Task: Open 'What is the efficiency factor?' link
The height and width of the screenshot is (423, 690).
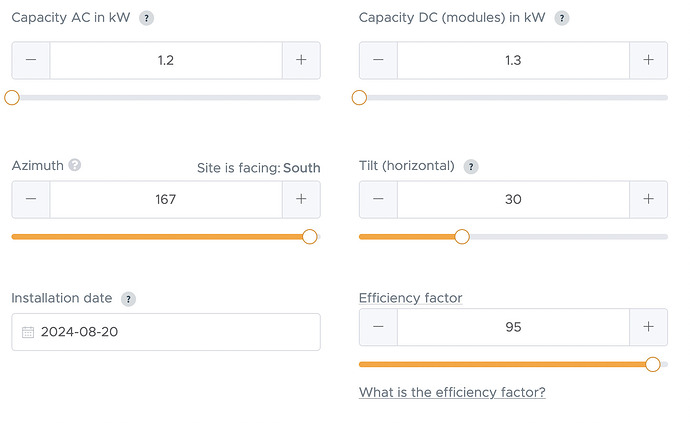Action: pos(452,392)
